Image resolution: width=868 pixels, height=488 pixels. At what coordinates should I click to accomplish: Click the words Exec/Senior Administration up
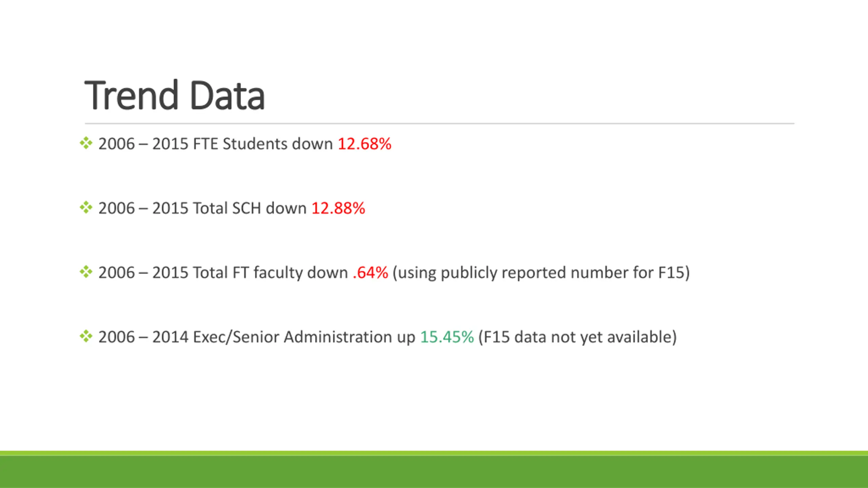tap(304, 337)
